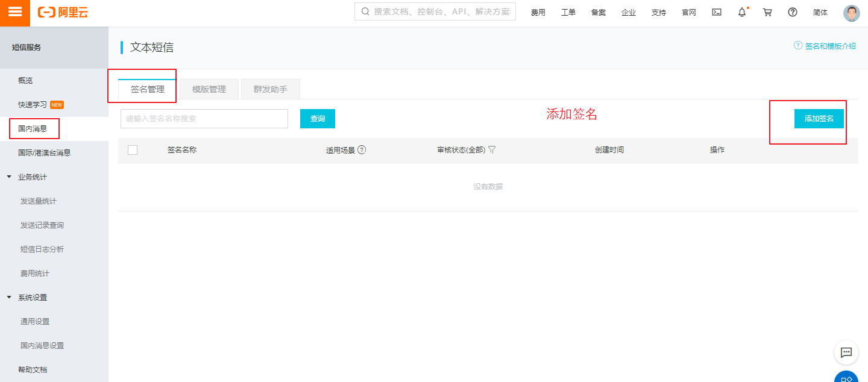Open the Cloud Shell terminal icon
Viewport: 868px width, 382px height.
pyautogui.click(x=717, y=12)
